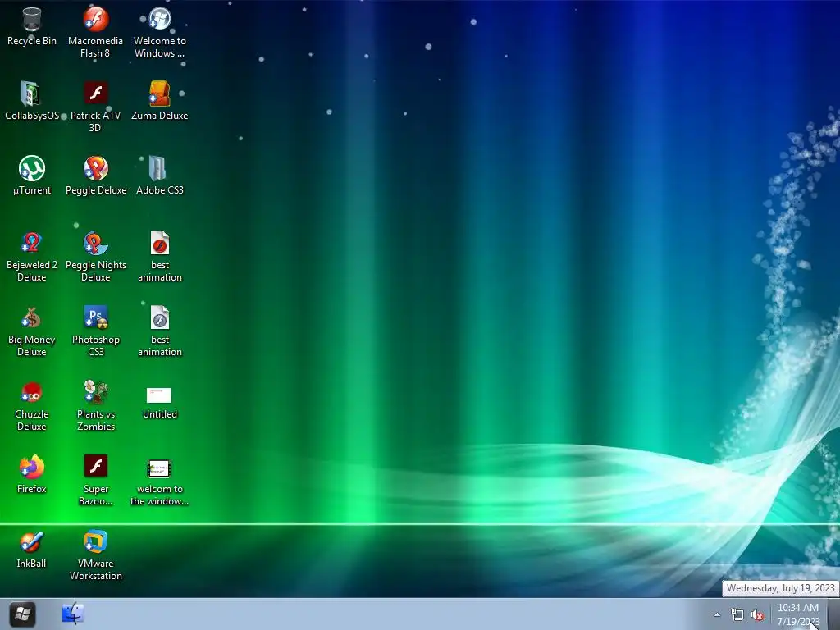The image size is (840, 630).
Task: Click the Super Bazoo... Flash icon
Action: click(x=96, y=480)
